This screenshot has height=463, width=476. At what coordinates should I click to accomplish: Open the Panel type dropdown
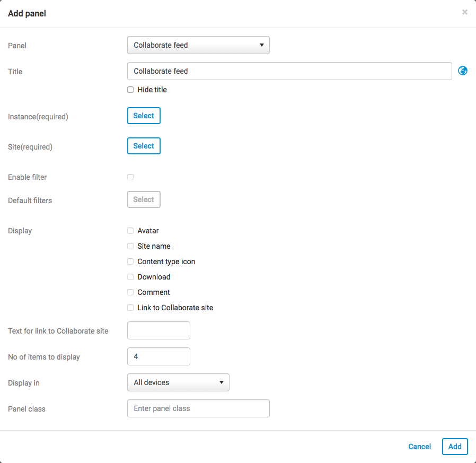[x=198, y=45]
